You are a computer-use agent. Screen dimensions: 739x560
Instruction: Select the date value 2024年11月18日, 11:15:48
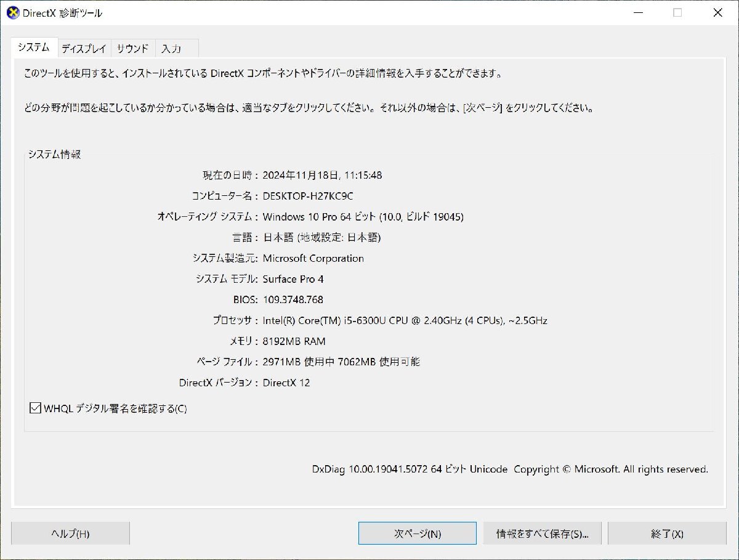click(322, 176)
